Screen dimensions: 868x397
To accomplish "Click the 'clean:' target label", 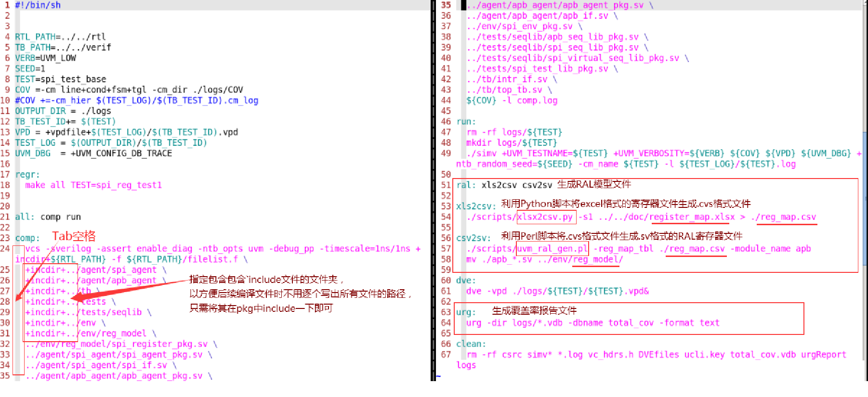I will [x=471, y=344].
